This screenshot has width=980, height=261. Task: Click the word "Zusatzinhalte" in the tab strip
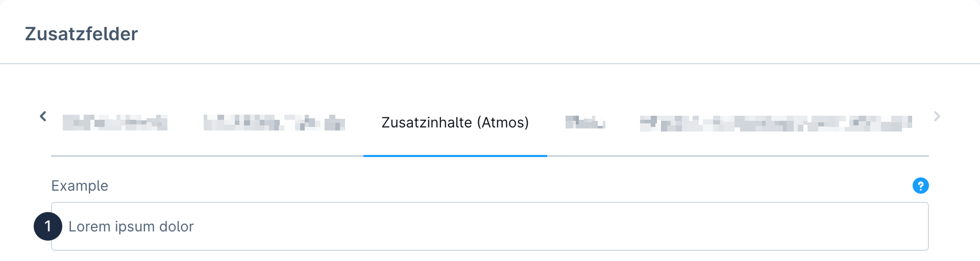427,123
